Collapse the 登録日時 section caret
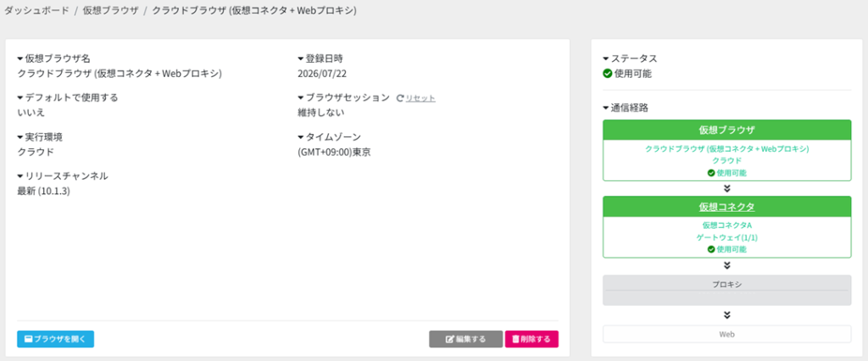The image size is (868, 361). coord(301,58)
